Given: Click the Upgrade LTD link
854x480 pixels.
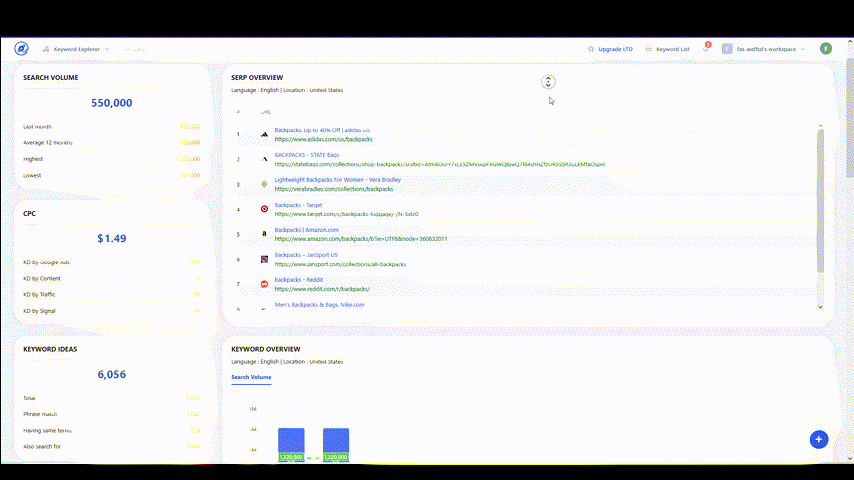Looking at the screenshot, I should pos(610,48).
